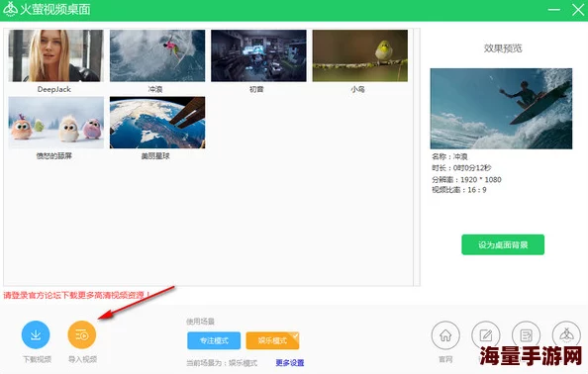Viewport: 588px width, 374px height.
Task: Click the 导入视频 label text
Action: point(82,359)
